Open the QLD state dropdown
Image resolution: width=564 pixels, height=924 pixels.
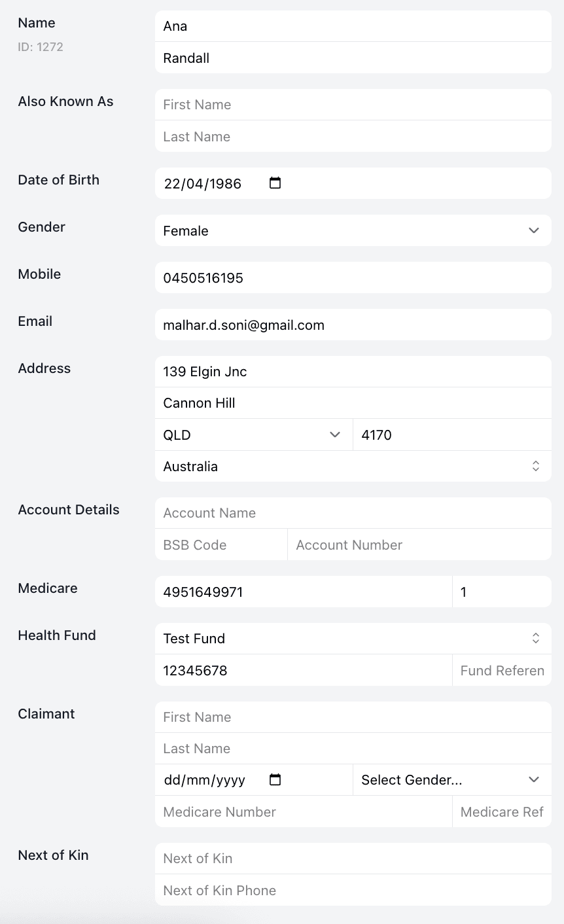[253, 435]
